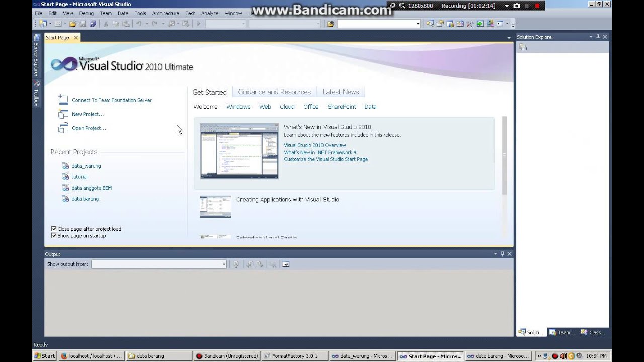Open Solution Explorer window position dropdown arrow
Viewport: 644px width, 362px height.
click(x=591, y=37)
